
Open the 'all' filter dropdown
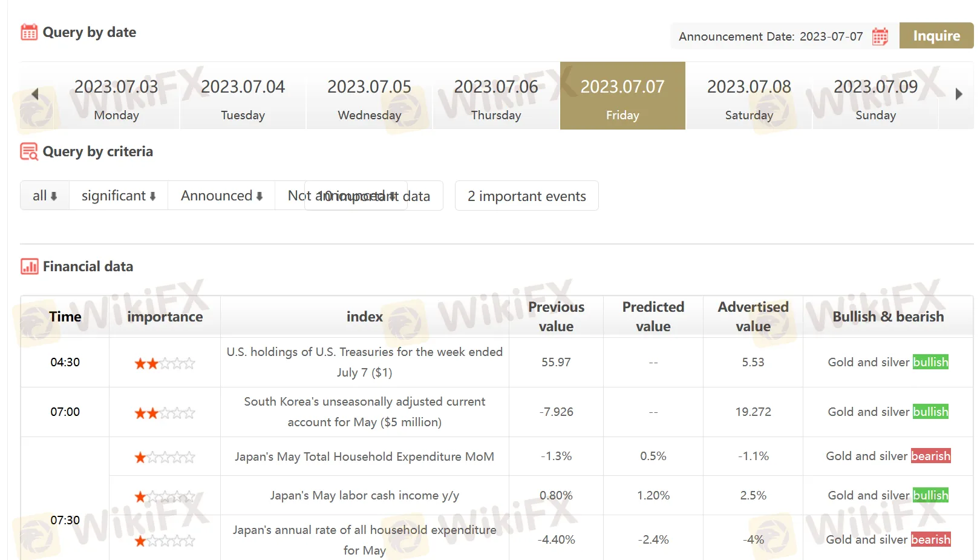(45, 196)
